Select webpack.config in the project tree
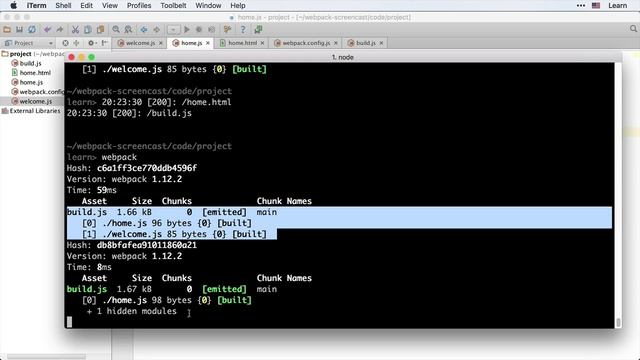The image size is (640, 360). pos(38,92)
